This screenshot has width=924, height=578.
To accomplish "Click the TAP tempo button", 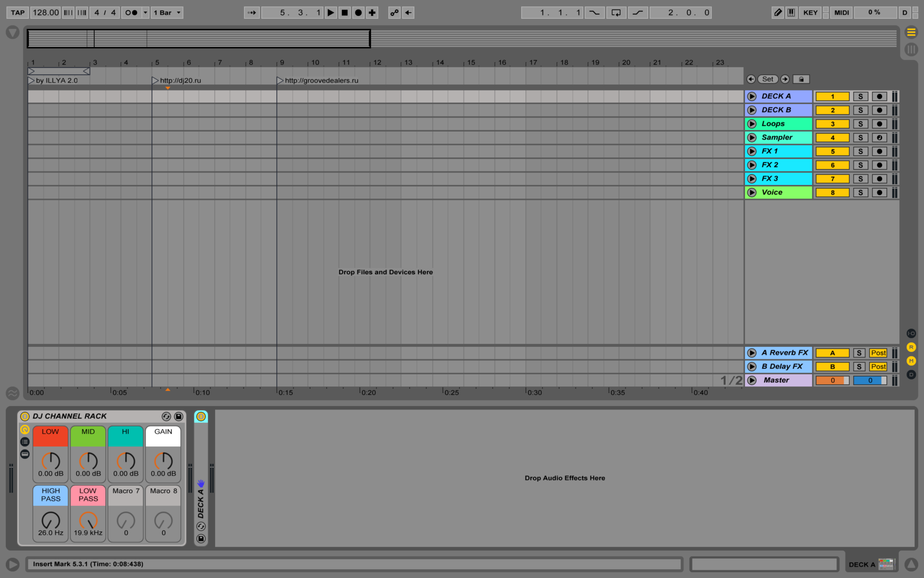I will 18,13.
